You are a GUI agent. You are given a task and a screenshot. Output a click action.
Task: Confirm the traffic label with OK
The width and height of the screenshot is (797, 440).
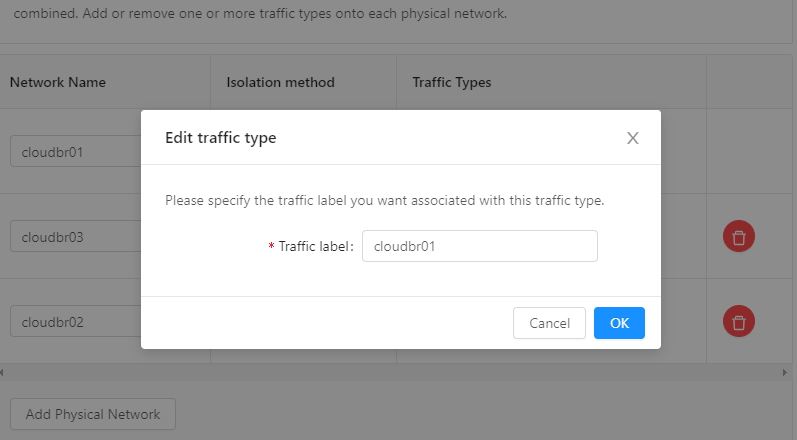pyautogui.click(x=619, y=323)
